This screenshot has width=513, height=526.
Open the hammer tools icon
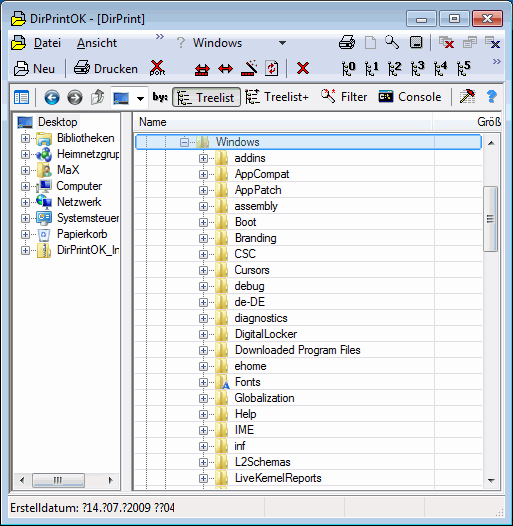467,97
